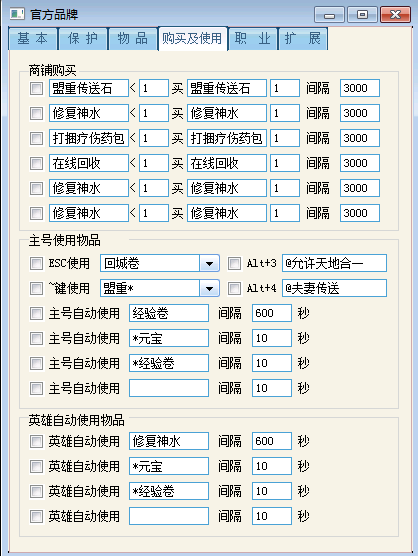Enable the 盟重传送石 shop purchase checkbox
This screenshot has height=556, width=418.
click(x=36, y=88)
